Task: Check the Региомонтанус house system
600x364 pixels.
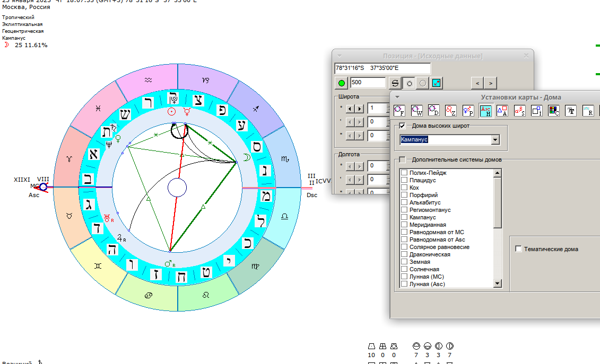Action: tap(404, 210)
